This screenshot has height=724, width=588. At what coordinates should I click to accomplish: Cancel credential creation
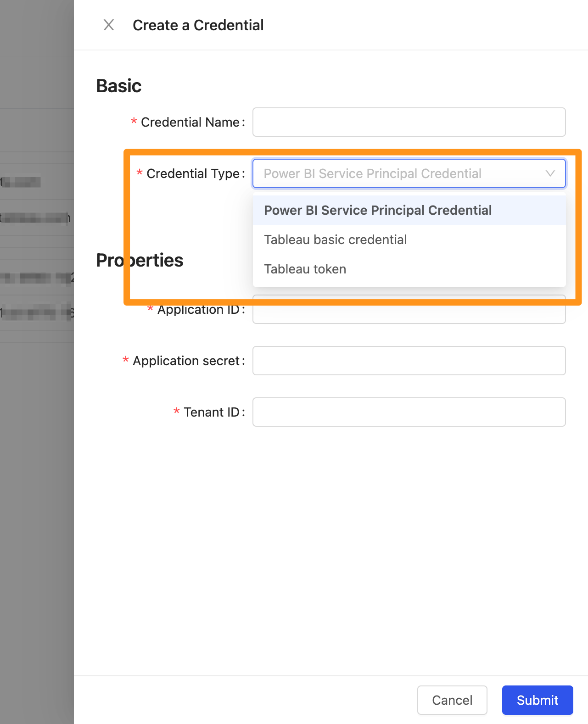452,700
